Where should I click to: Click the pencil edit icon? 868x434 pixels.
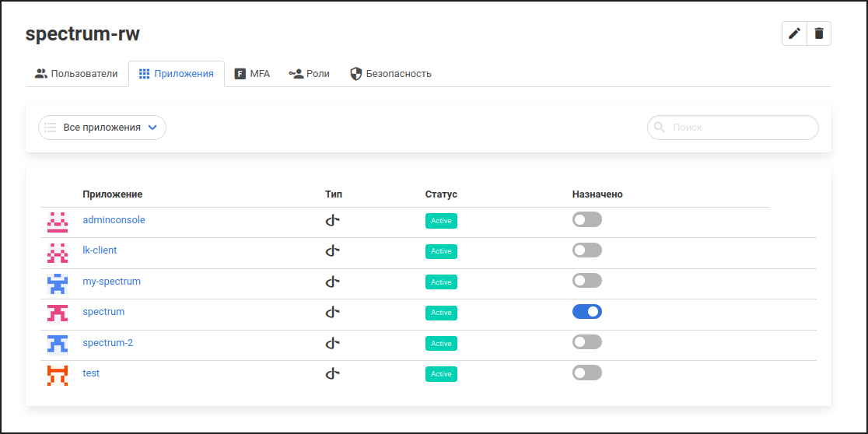794,33
